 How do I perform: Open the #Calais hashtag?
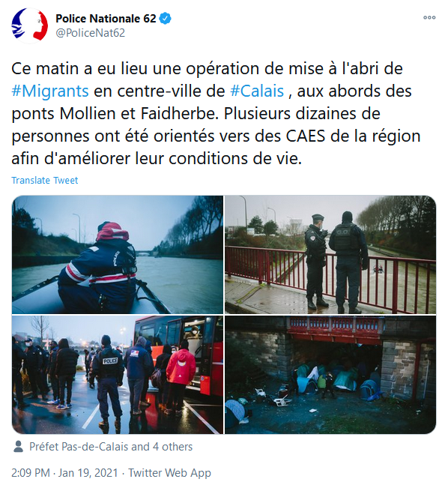click(x=257, y=91)
